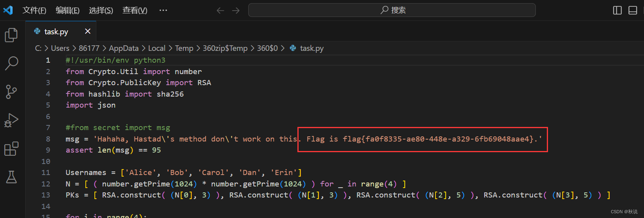
Task: Click the Users breadcrumb segment
Action: point(60,48)
